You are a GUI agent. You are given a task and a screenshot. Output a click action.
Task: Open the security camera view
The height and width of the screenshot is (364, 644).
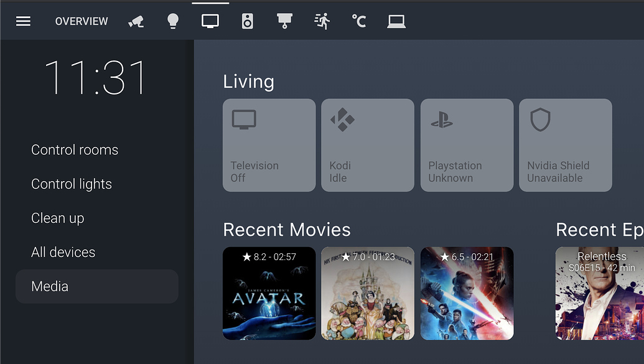click(136, 21)
